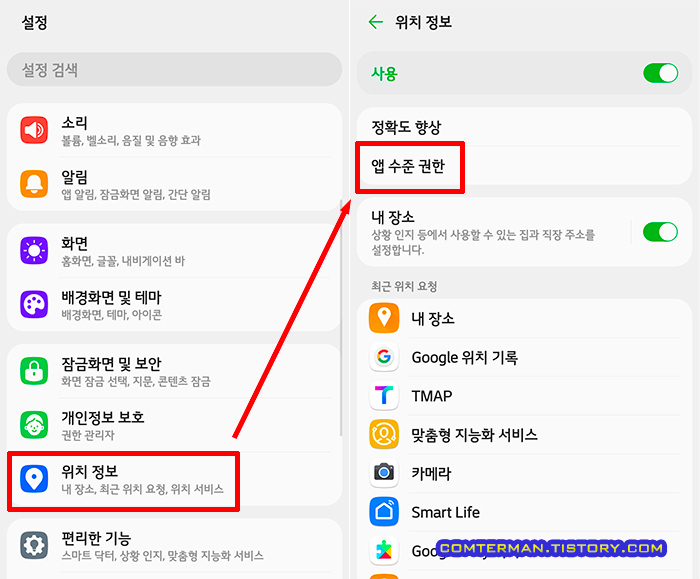Screen dimensions: 700x579
Task: Select 카메라 in recent location requests
Action: coord(525,473)
